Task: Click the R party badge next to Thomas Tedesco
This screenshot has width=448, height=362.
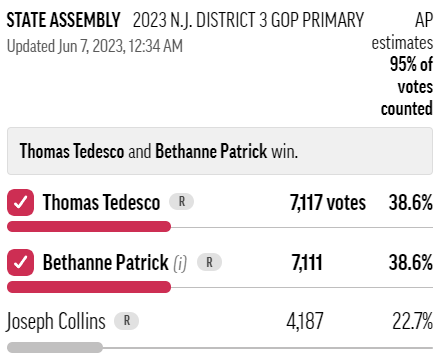Action: point(182,202)
